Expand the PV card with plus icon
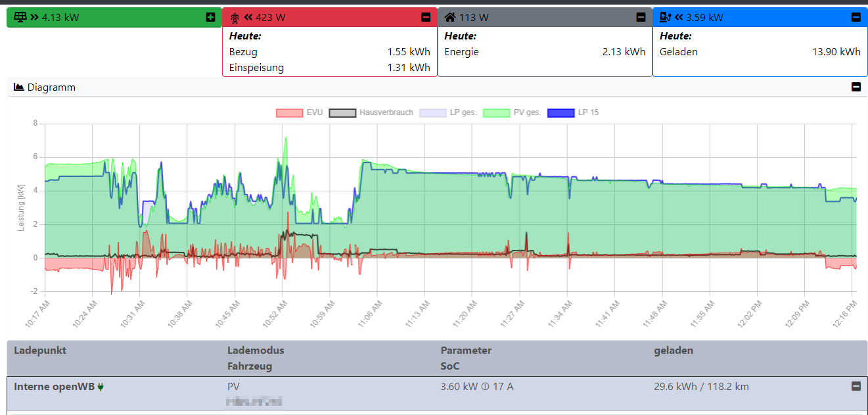The height and width of the screenshot is (415, 868). pyautogui.click(x=210, y=17)
